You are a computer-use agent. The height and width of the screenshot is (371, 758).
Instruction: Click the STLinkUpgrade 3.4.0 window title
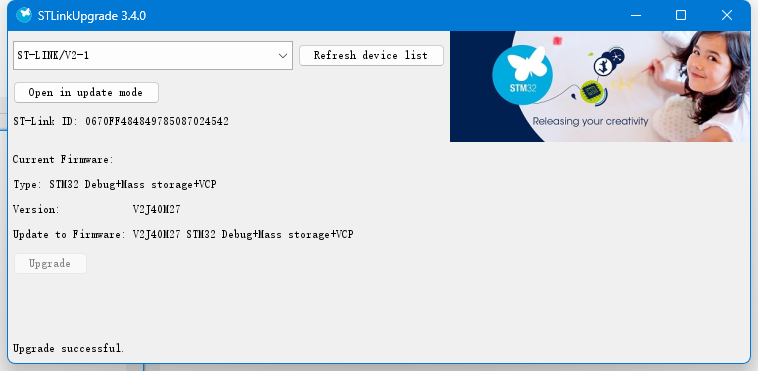click(x=92, y=16)
